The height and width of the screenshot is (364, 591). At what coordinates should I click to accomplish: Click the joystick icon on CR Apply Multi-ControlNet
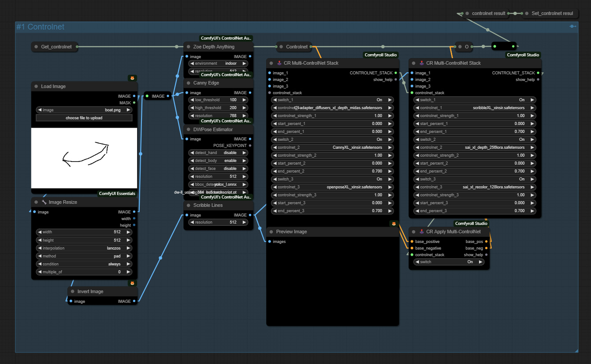tap(422, 231)
